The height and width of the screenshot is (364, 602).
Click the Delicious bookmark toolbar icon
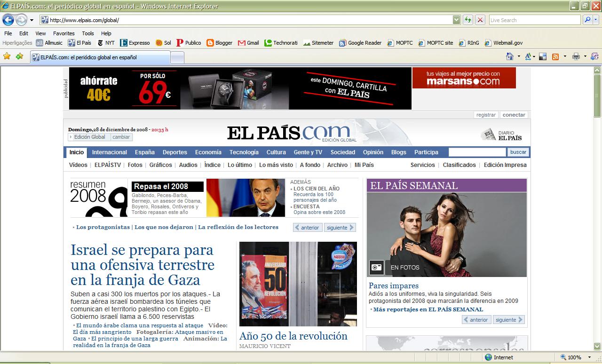pos(543,56)
